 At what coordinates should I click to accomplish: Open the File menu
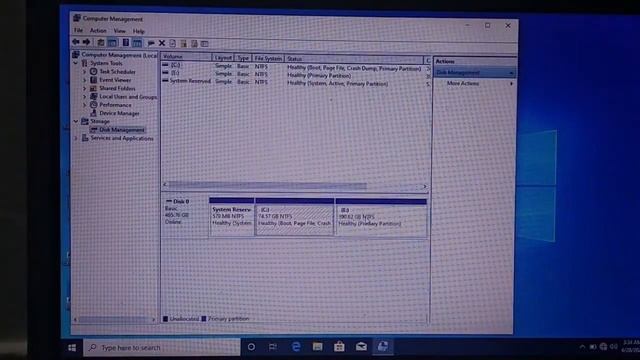coord(78,30)
